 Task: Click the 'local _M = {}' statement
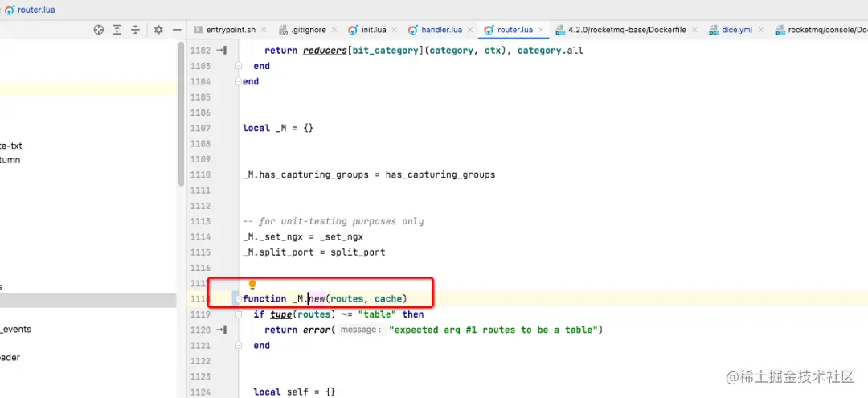[278, 128]
